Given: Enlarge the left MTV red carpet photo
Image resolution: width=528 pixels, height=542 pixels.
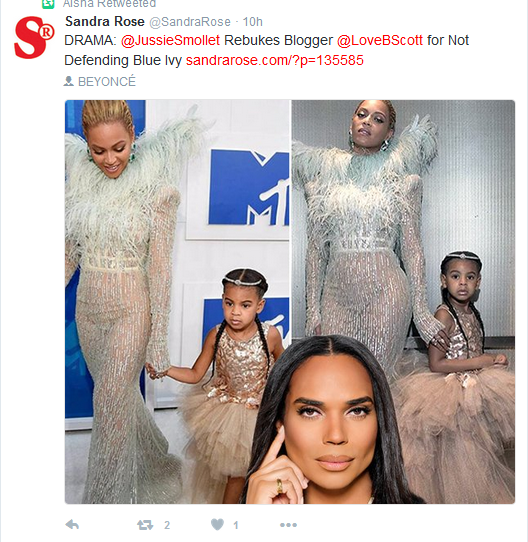Looking at the screenshot, I should tap(177, 301).
